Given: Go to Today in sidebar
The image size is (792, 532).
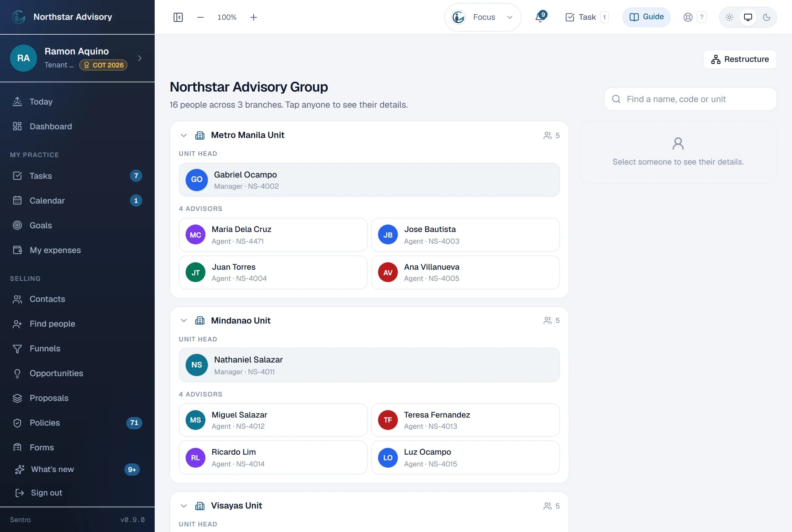Looking at the screenshot, I should click(77, 102).
